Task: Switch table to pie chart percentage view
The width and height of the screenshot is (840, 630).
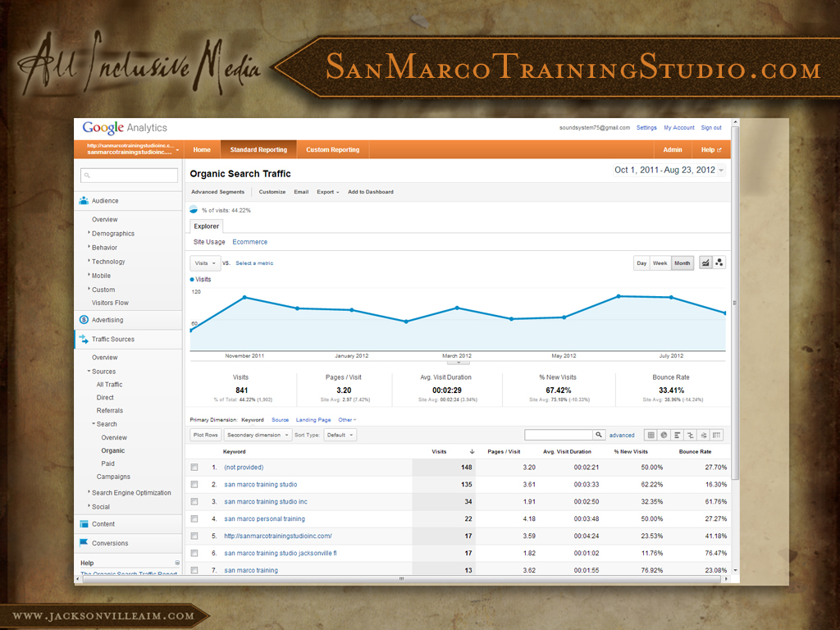Action: click(664, 435)
